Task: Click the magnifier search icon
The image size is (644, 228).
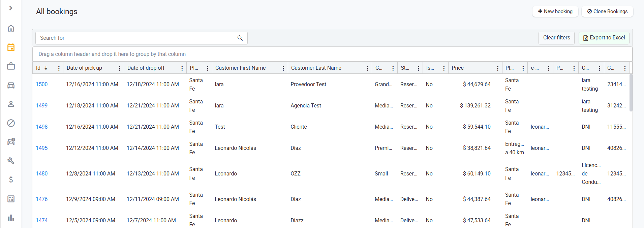Action: point(240,38)
